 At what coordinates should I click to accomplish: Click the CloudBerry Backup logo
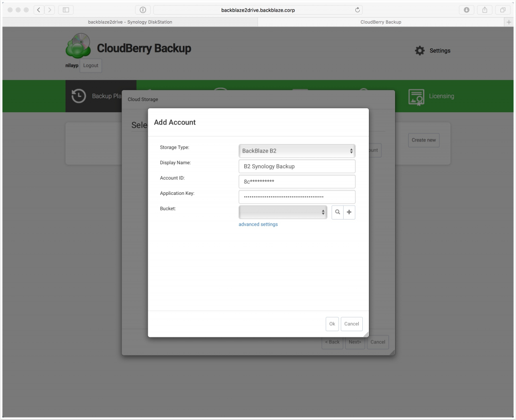coord(78,45)
